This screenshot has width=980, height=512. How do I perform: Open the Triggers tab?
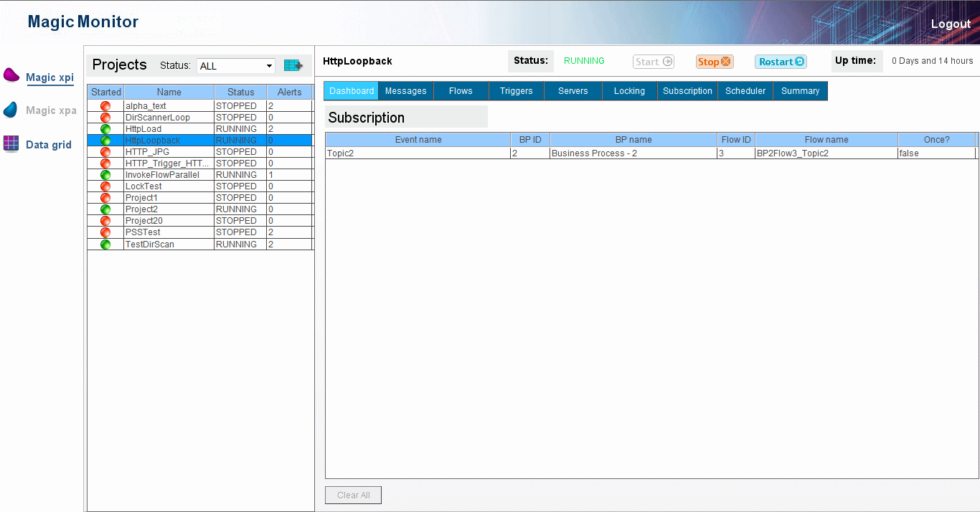coord(517,91)
